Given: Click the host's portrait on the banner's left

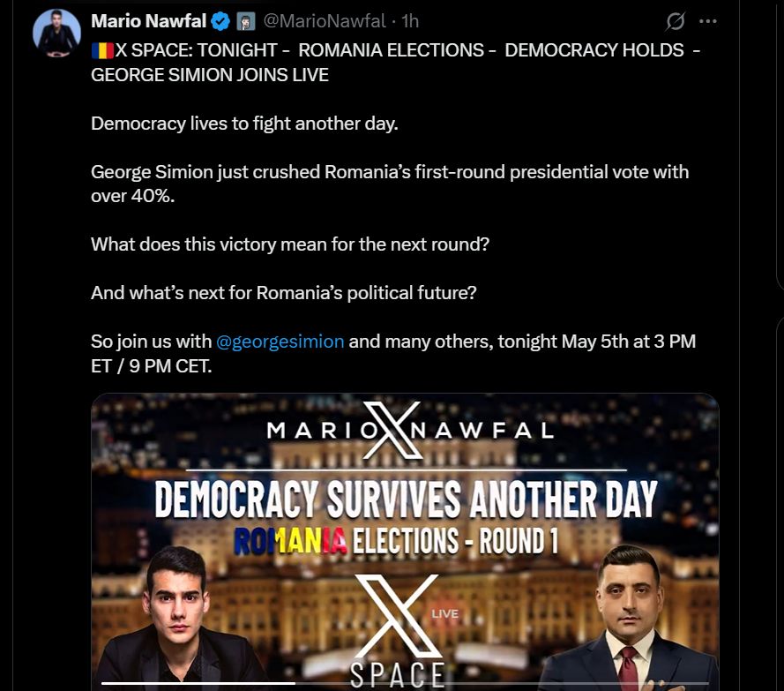Looking at the screenshot, I should 178,619.
